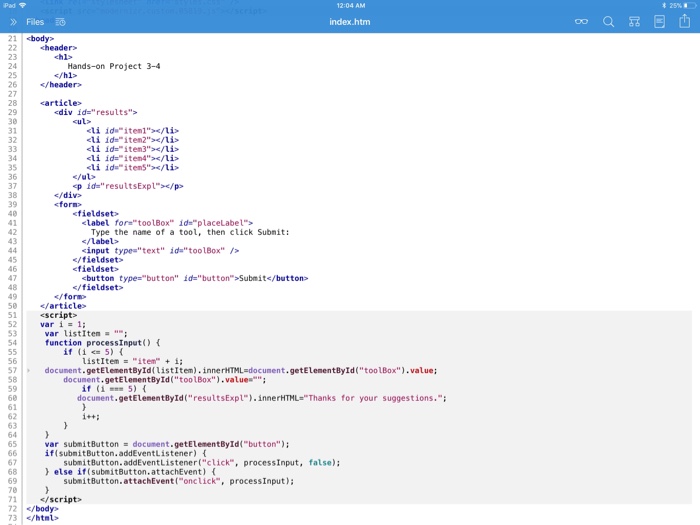The width and height of the screenshot is (700, 525).
Task: Tap the 'if (i === 5)' line
Action: click(x=114, y=389)
